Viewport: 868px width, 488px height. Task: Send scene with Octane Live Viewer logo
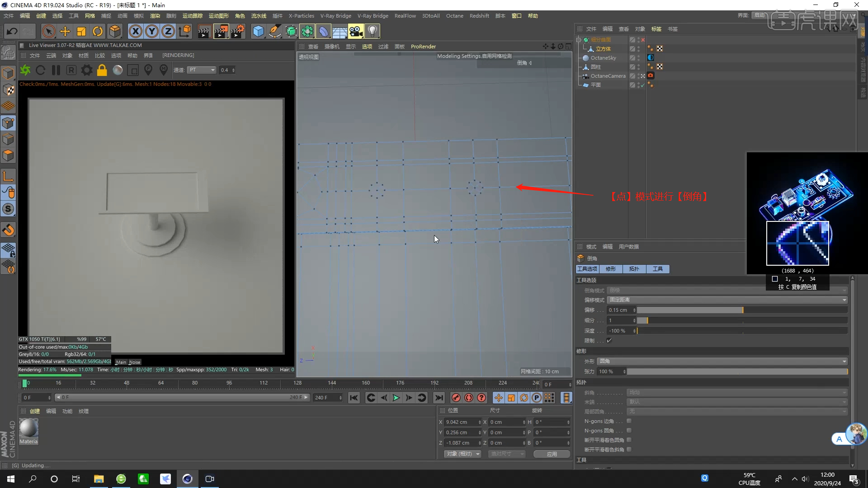pyautogui.click(x=25, y=70)
